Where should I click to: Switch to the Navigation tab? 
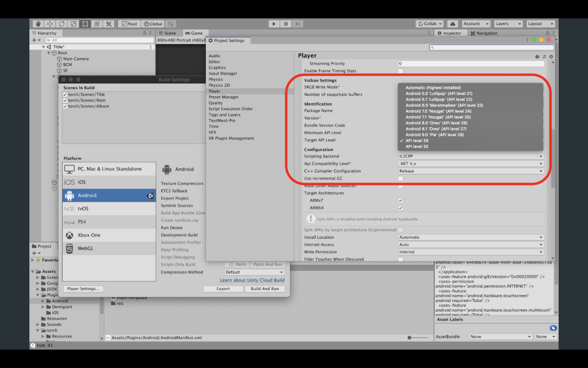(x=484, y=33)
